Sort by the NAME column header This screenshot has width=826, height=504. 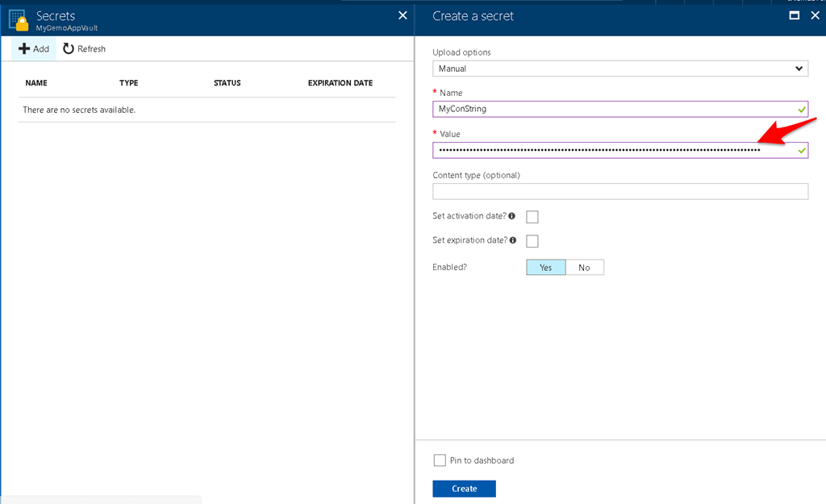coord(36,83)
